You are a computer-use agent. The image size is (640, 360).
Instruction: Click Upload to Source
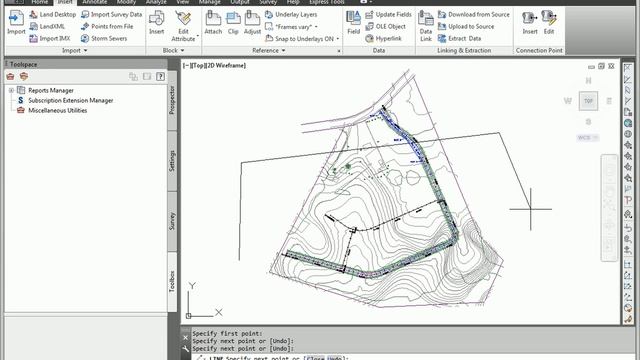[x=466, y=26]
